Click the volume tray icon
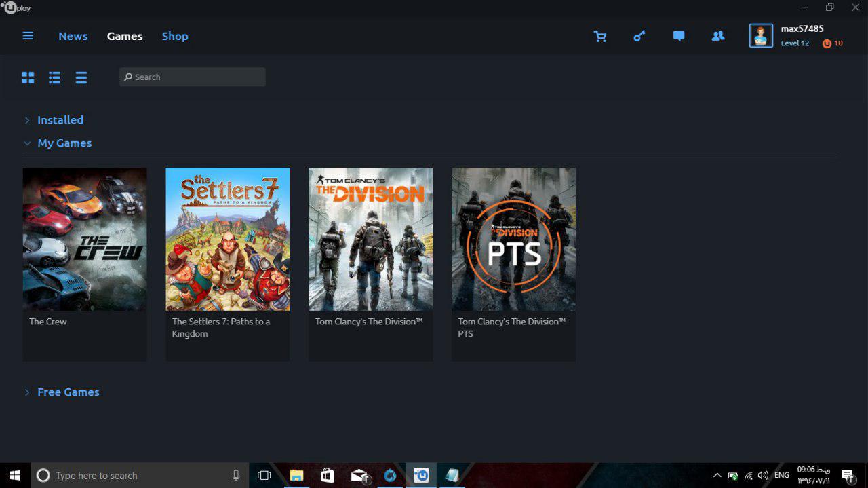The height and width of the screenshot is (488, 868). 763,475
